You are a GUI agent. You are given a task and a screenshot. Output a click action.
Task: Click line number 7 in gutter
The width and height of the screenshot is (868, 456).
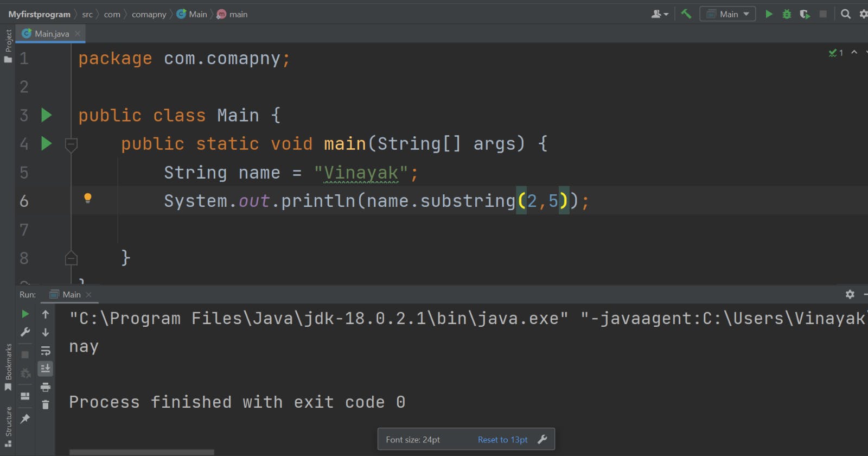(x=24, y=230)
